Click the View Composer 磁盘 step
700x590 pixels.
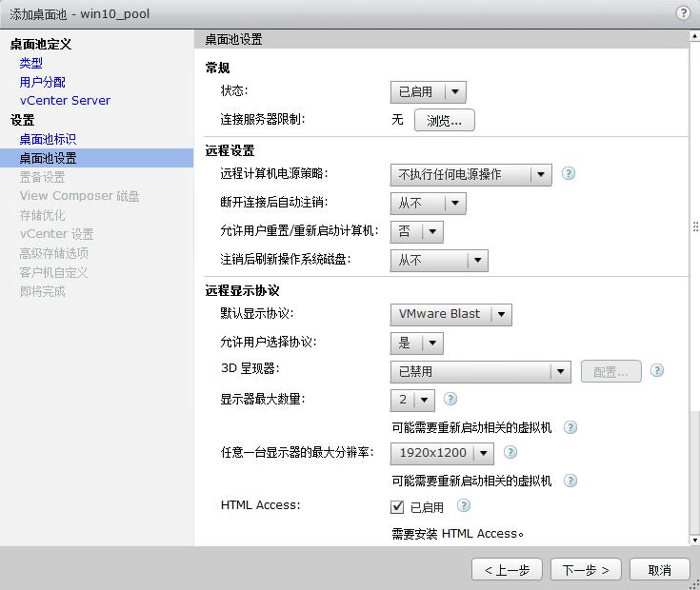pyautogui.click(x=79, y=196)
